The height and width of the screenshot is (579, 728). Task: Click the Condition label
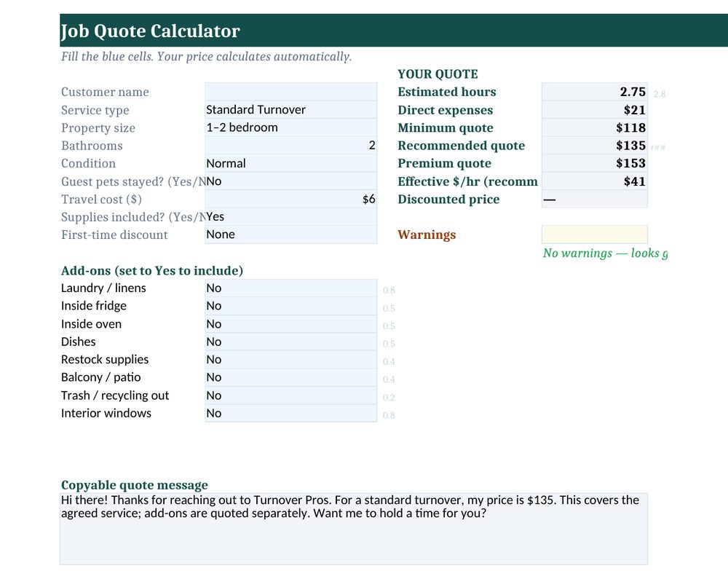(88, 163)
